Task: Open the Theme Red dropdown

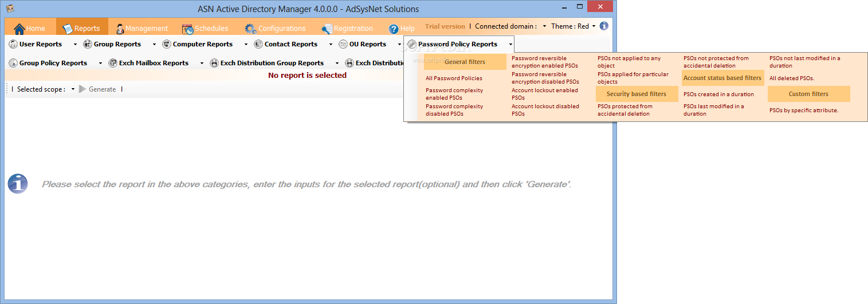Action: [x=594, y=26]
